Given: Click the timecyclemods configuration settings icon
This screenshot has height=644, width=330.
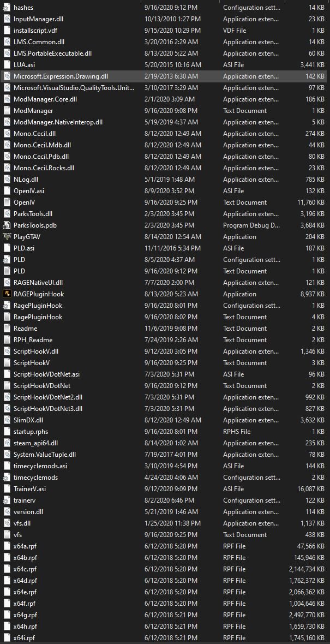Looking at the screenshot, I should click(x=7, y=477).
